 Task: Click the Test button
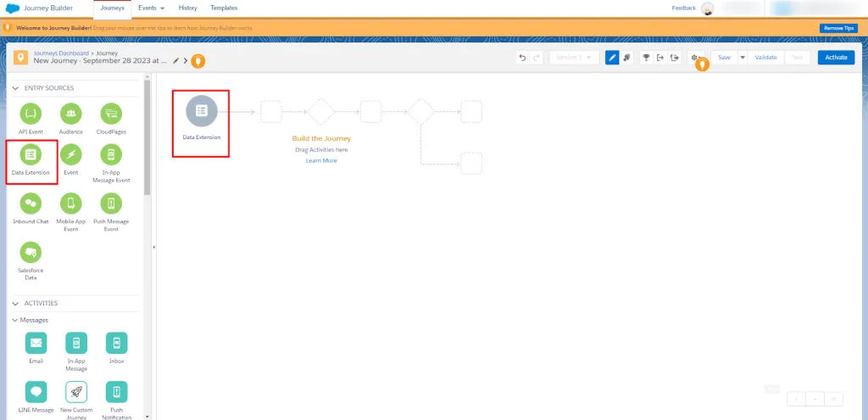tap(797, 58)
